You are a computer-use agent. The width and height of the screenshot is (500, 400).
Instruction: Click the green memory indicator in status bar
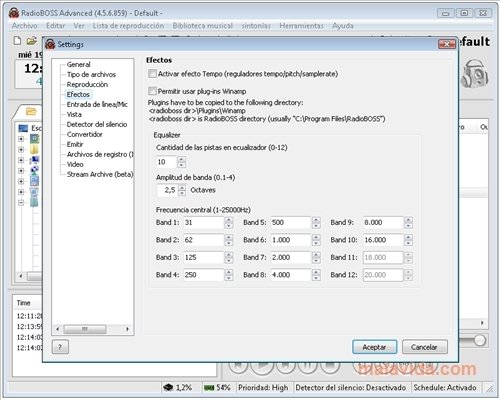[x=209, y=388]
